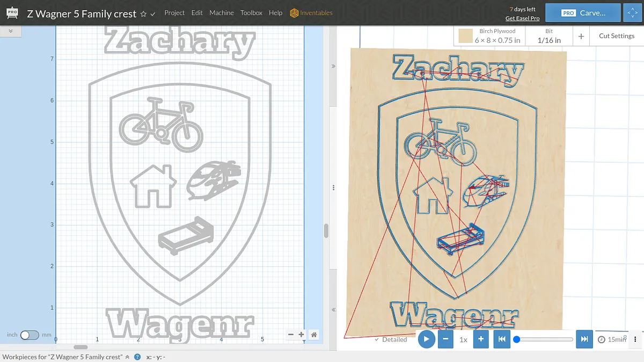The height and width of the screenshot is (362, 644).
Task: Play the carve simulation preview
Action: click(x=426, y=339)
